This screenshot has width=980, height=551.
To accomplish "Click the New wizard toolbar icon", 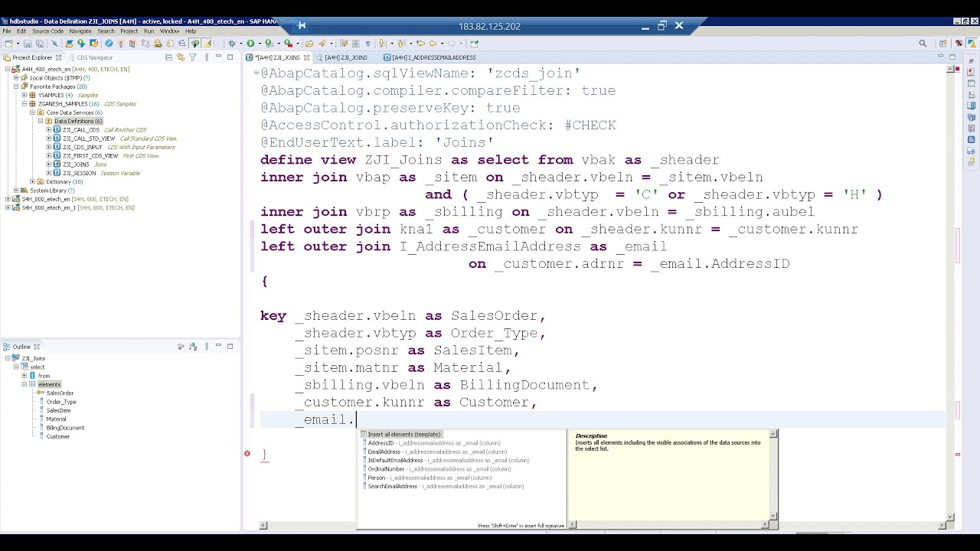I will (x=8, y=44).
